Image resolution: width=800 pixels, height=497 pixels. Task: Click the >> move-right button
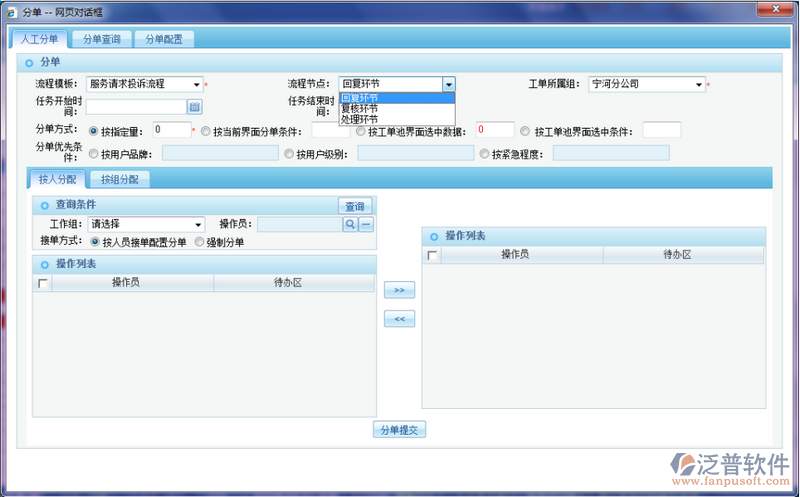(x=399, y=290)
